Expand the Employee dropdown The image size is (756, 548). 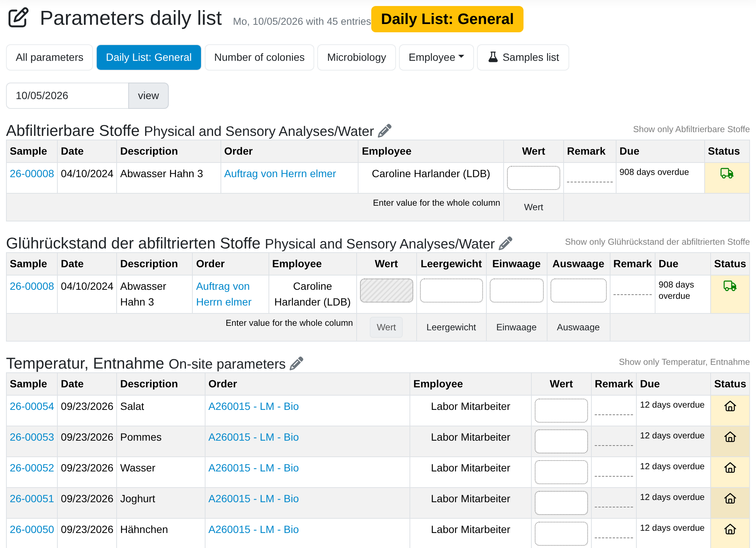click(436, 57)
